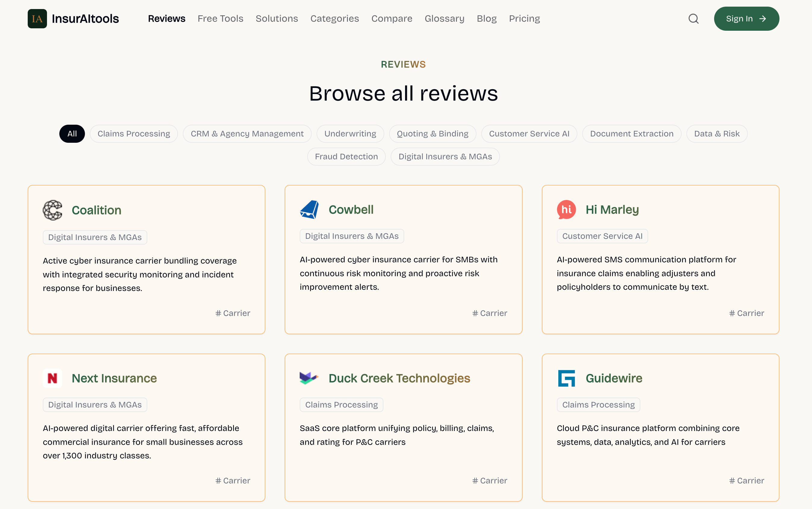Open the Blog nav link

point(487,18)
